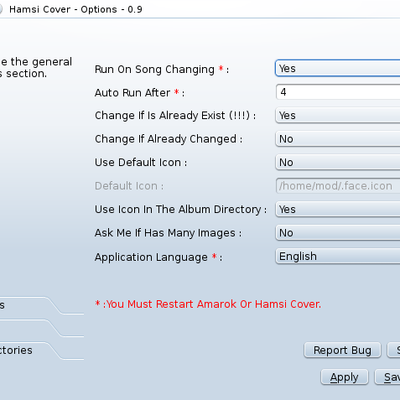Click the 'Hamsi Cover - Options - 0.9' window title

point(76,9)
